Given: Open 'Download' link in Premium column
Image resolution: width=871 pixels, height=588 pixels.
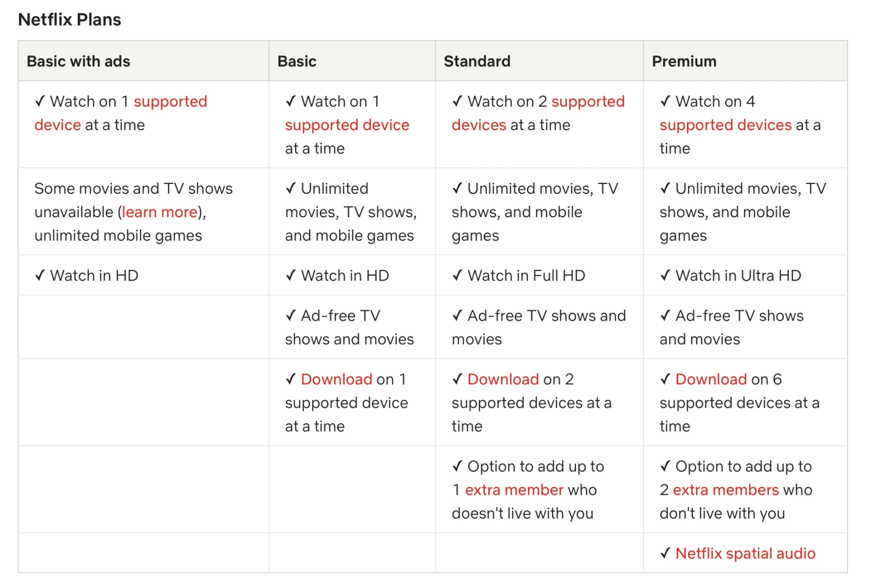Looking at the screenshot, I should 711,379.
